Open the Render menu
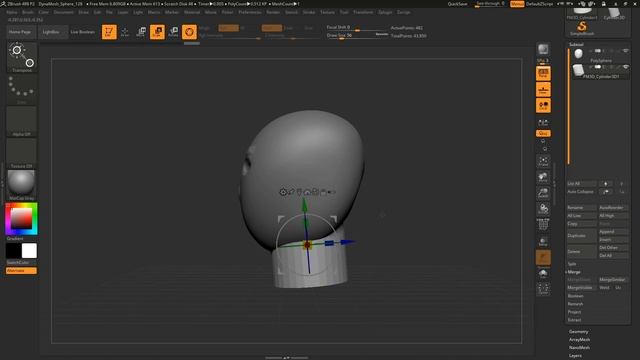 click(x=273, y=12)
